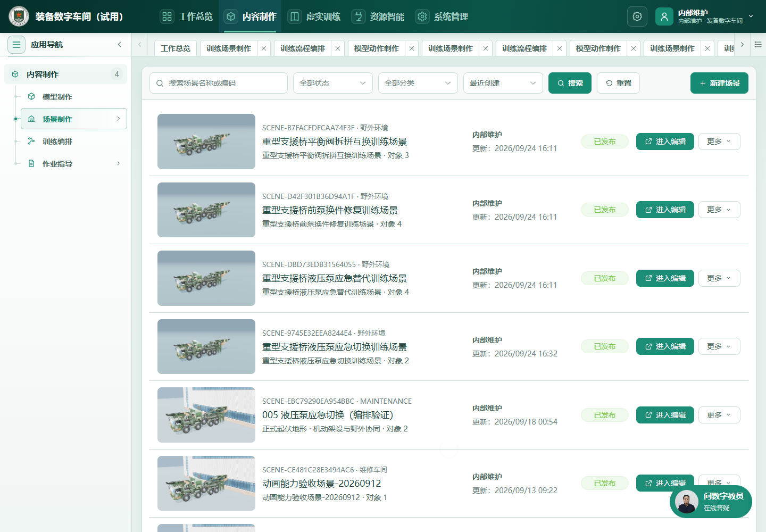Open the user avatar icon menu
Image resolution: width=766 pixels, height=532 pixels.
(664, 16)
